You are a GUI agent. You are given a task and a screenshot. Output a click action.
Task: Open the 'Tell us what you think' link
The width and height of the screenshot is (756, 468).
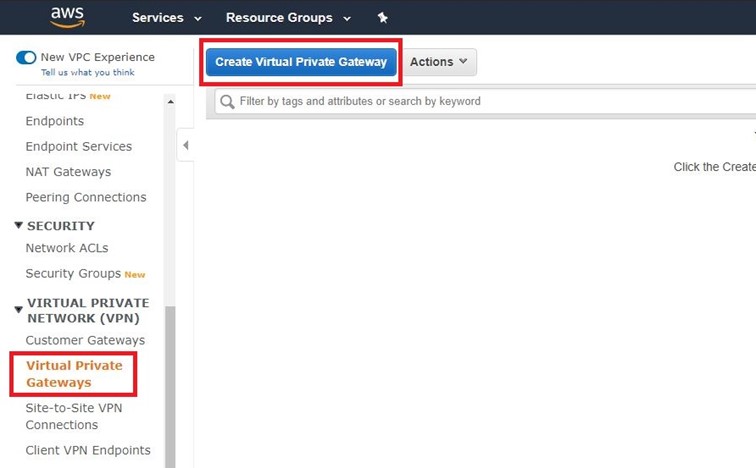(x=87, y=72)
